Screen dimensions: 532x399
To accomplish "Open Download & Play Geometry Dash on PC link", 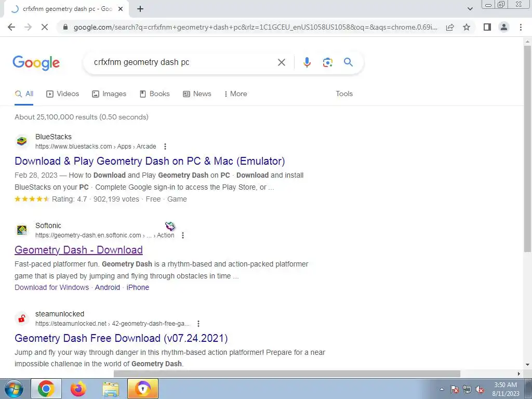I will click(150, 161).
